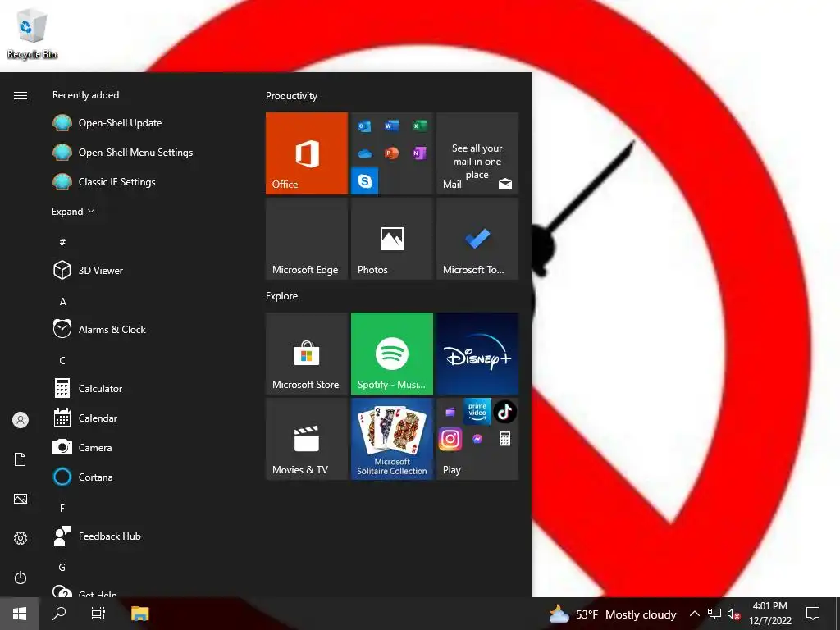Open the Mail tile
Image resolution: width=840 pixels, height=630 pixels.
click(477, 153)
